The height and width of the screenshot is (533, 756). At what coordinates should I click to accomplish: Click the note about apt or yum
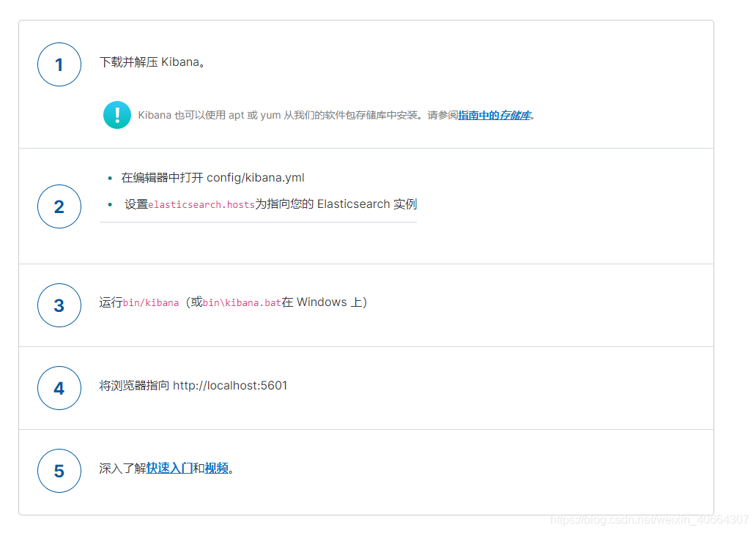point(336,115)
